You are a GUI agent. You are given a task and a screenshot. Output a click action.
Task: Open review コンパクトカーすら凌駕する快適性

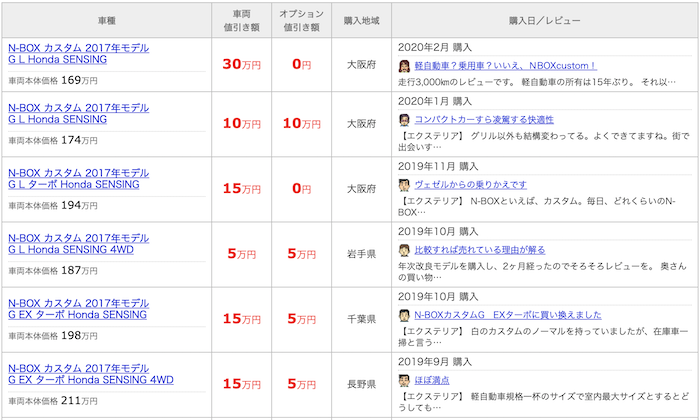[x=484, y=120]
